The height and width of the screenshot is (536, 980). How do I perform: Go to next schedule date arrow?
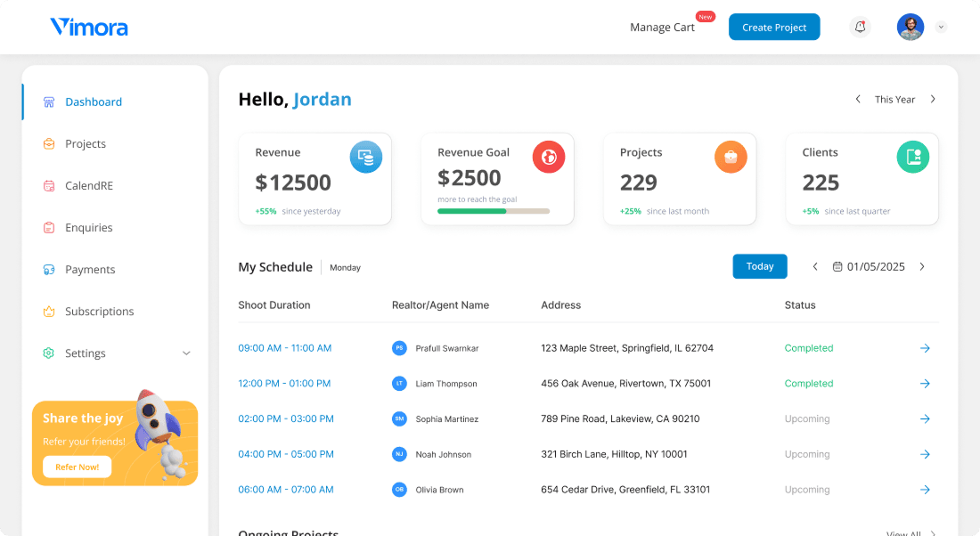pyautogui.click(x=922, y=267)
